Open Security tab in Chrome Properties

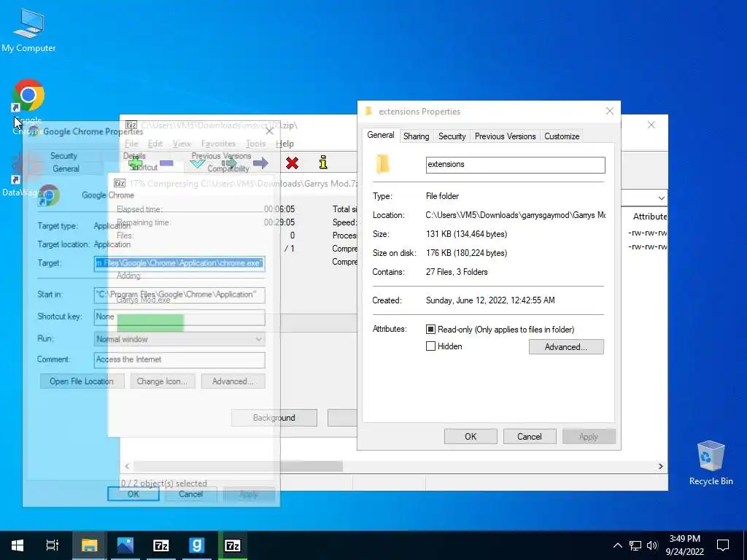pos(63,156)
